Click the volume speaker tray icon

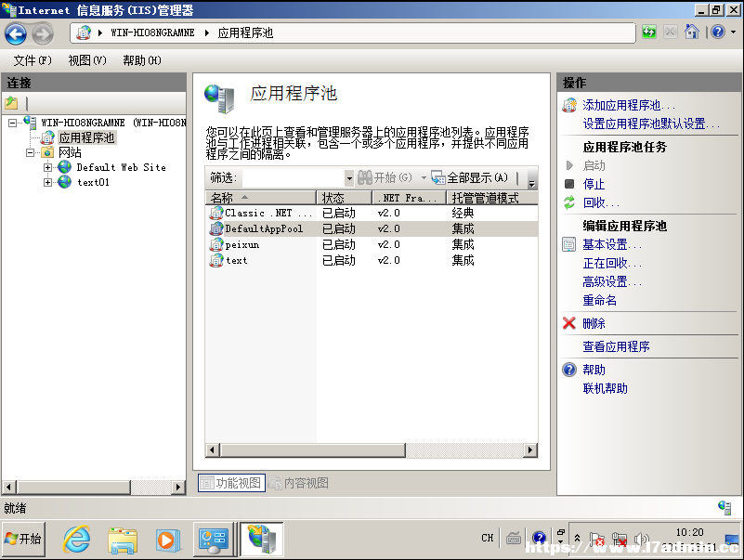pos(641,540)
